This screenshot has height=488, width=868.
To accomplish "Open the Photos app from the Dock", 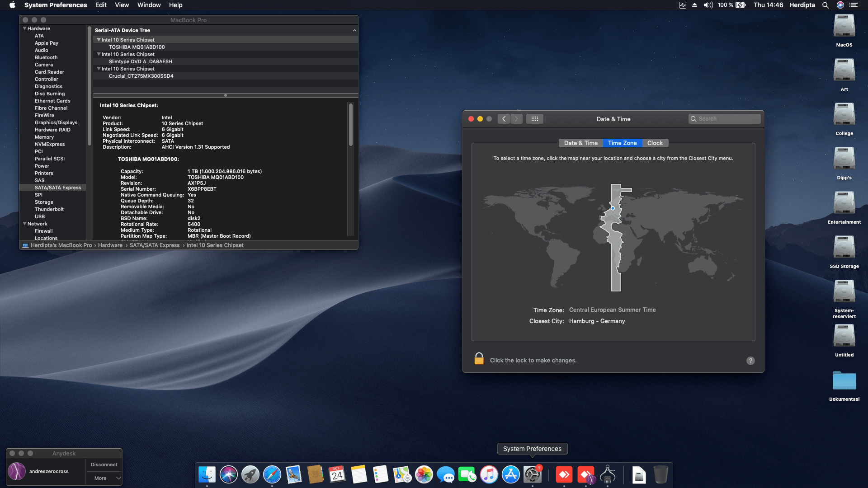I will [x=424, y=474].
